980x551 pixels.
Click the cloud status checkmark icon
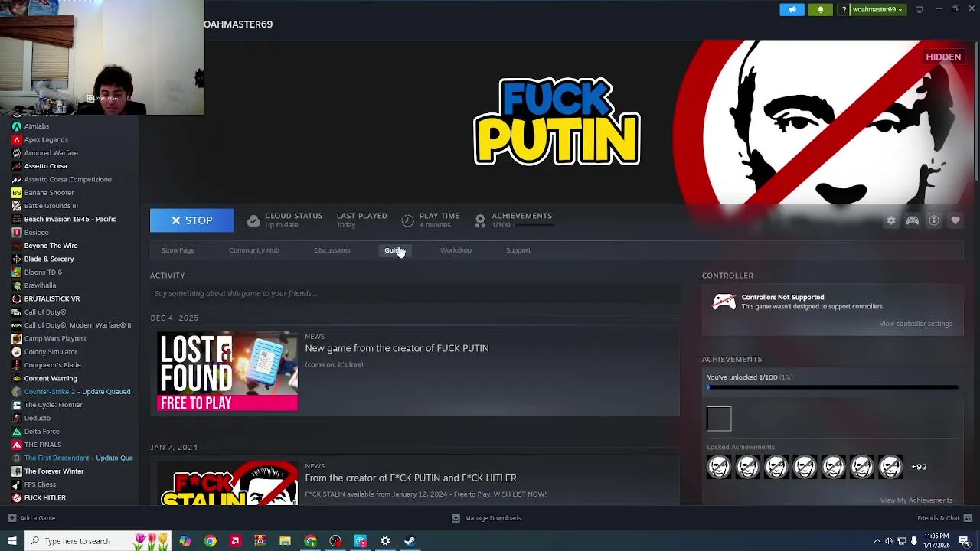(x=253, y=220)
